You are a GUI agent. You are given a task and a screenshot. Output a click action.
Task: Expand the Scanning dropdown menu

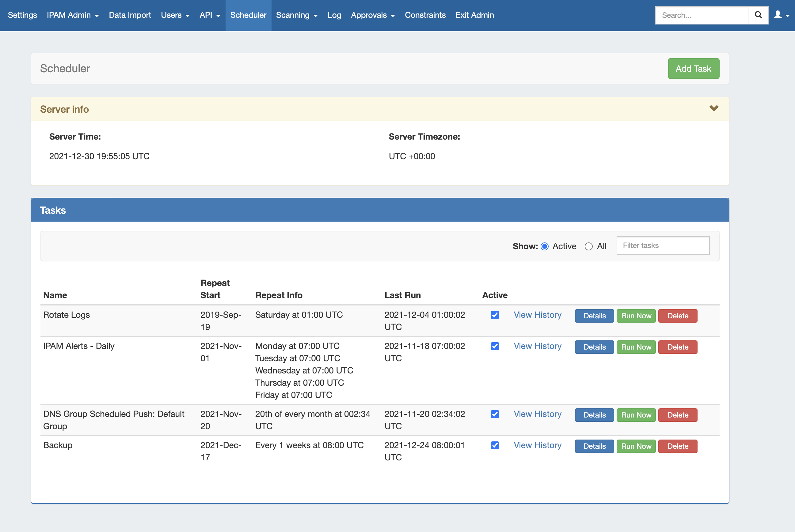296,15
